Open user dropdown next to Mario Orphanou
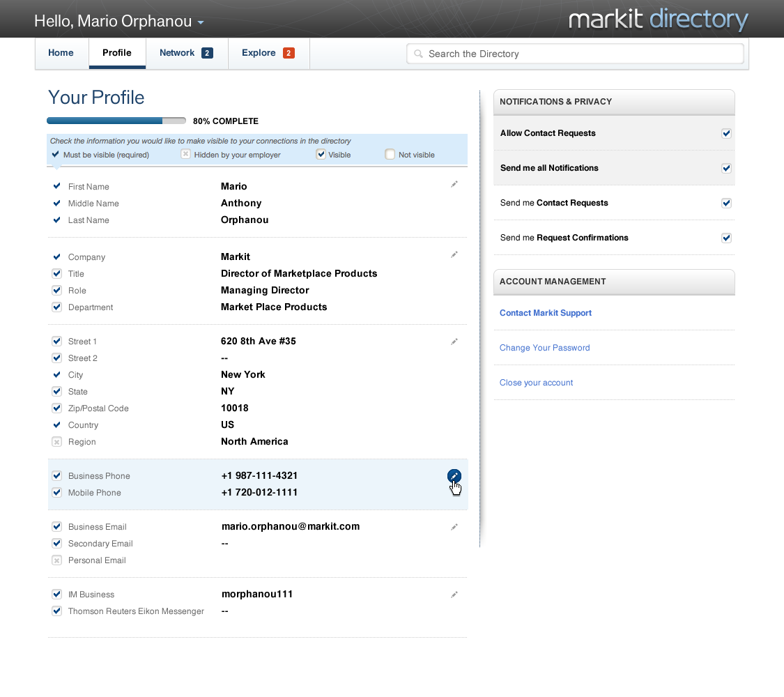784x697 pixels. 201,22
